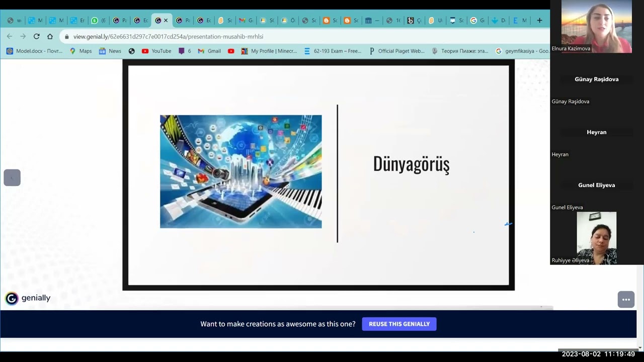Click the Dünyagörüş slide title
This screenshot has width=644, height=362.
(x=411, y=164)
